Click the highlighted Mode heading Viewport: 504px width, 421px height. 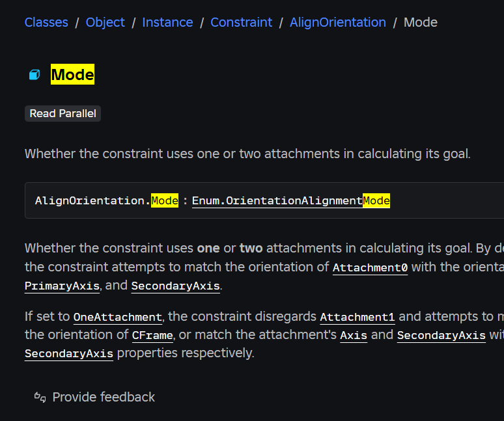(73, 74)
